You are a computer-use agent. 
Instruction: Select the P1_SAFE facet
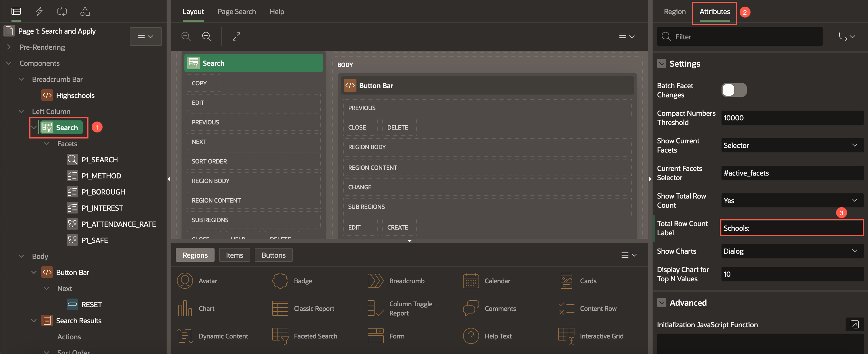(x=95, y=241)
